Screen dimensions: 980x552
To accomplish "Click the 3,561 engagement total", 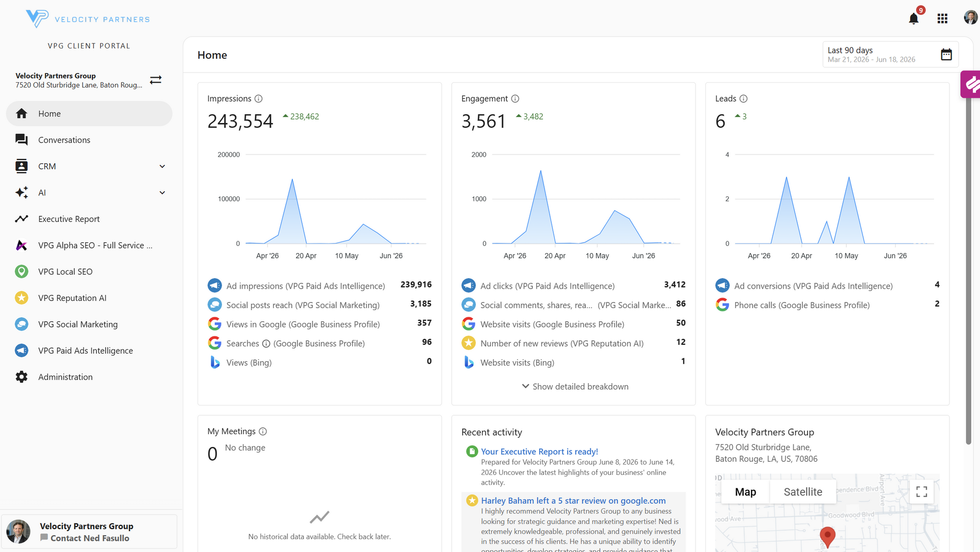I will tap(484, 121).
